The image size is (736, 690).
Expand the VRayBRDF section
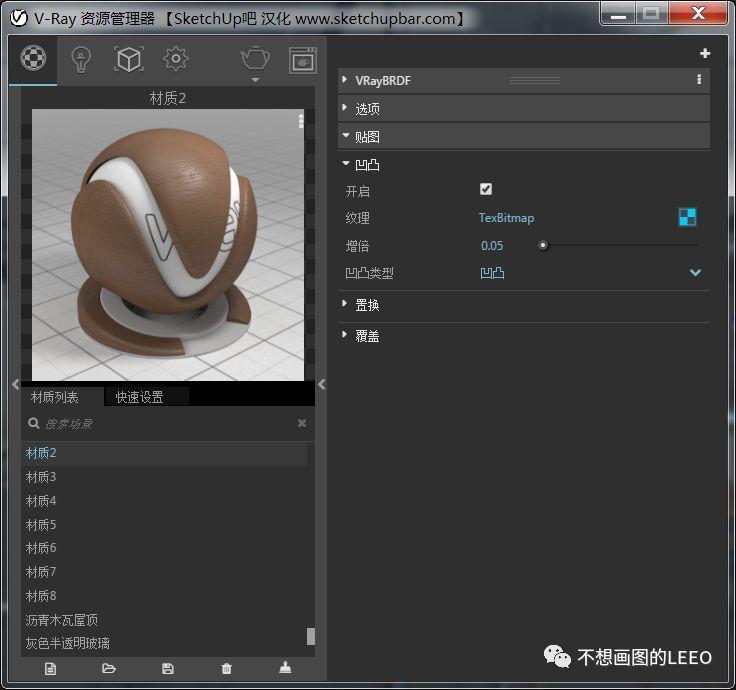coord(345,79)
